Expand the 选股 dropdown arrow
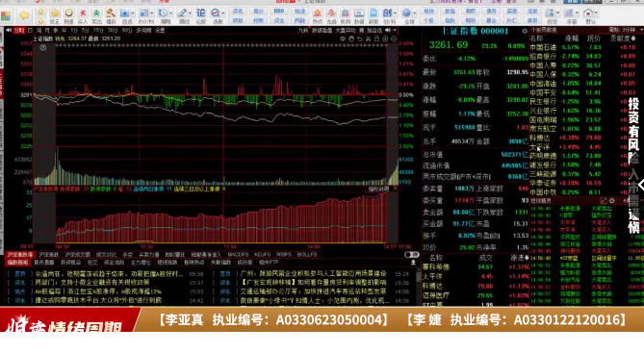644x354 pixels. click(222, 13)
